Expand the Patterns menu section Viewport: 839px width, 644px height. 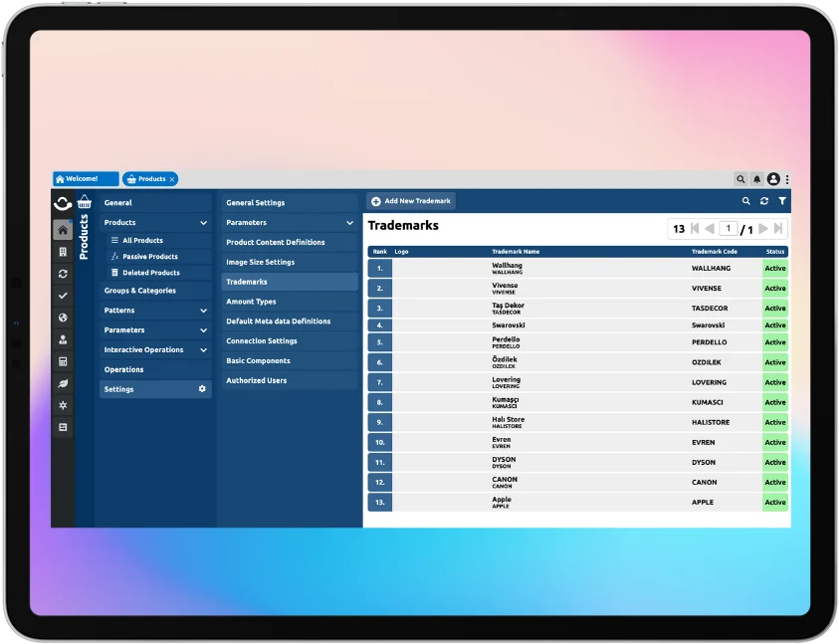pos(203,311)
